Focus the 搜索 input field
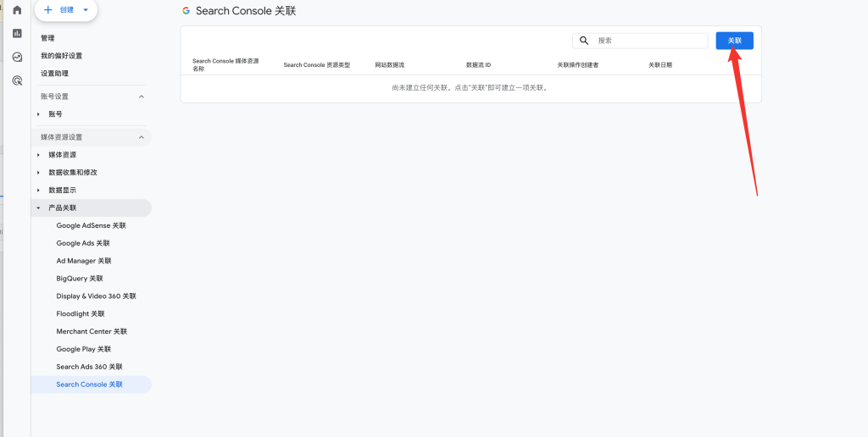 click(640, 41)
